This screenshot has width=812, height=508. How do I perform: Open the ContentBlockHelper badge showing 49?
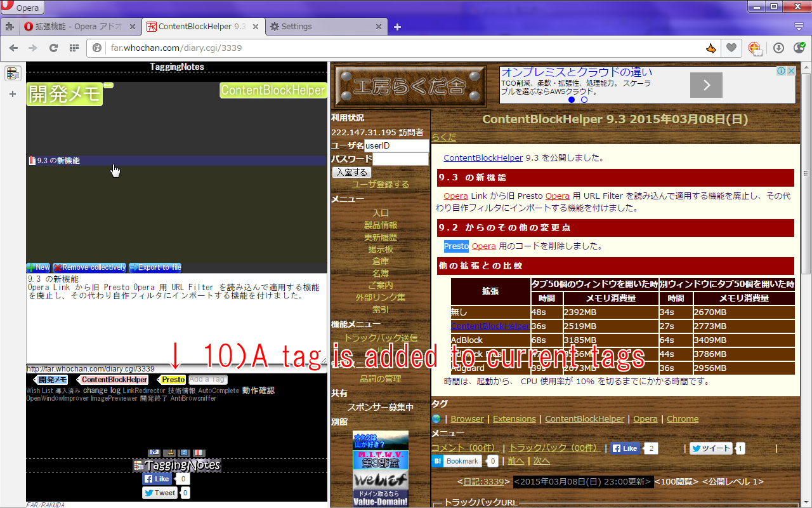[x=755, y=48]
